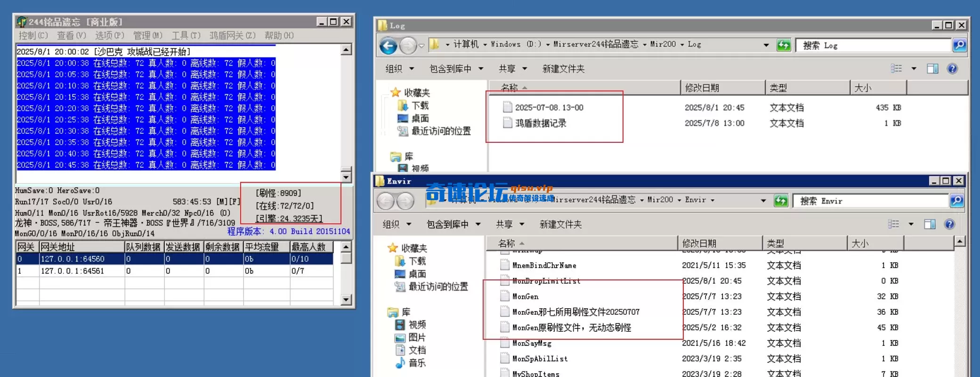The width and height of the screenshot is (980, 377).
Task: Click search Envir input field
Action: click(x=870, y=201)
